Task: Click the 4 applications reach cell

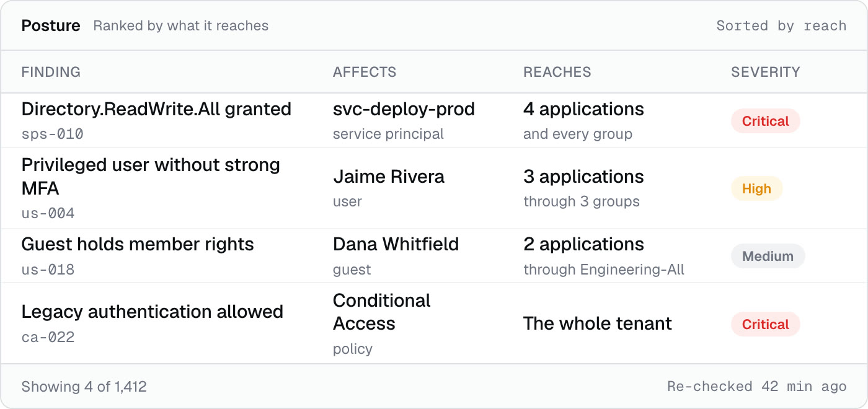Action: pos(583,121)
